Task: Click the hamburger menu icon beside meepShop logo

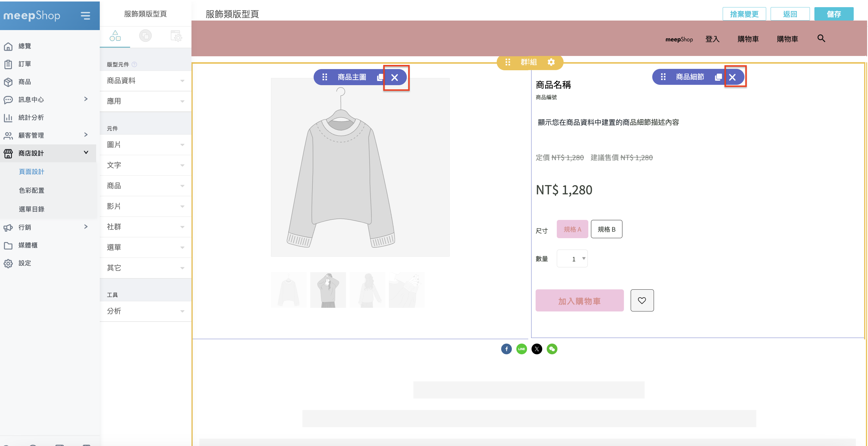Action: [x=85, y=15]
